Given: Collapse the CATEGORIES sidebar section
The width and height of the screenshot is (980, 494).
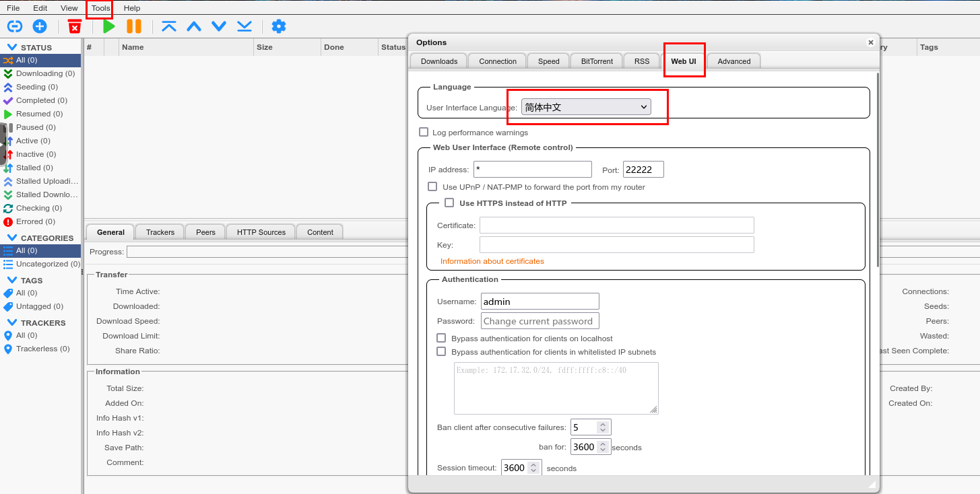Looking at the screenshot, I should [12, 238].
